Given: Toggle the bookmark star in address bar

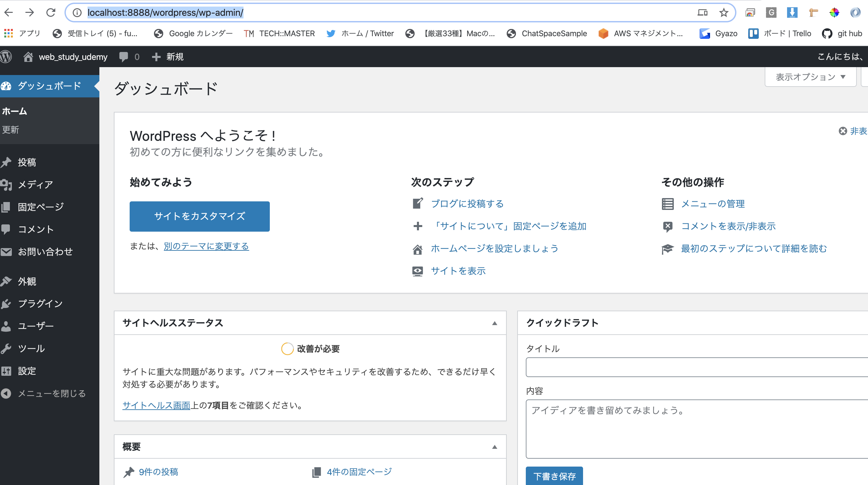Looking at the screenshot, I should point(723,13).
